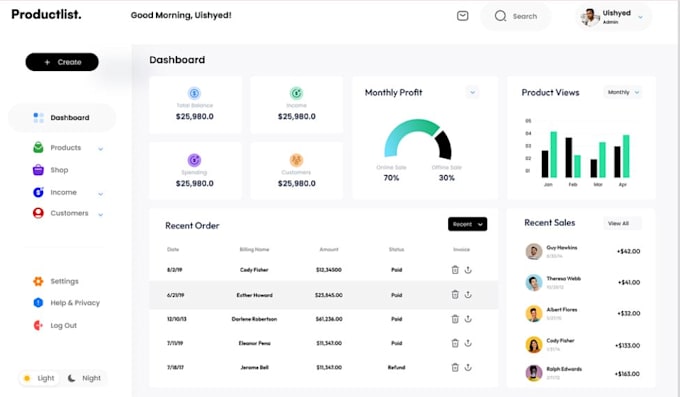Open the Product Views Monthly dropdown
Viewport: 680px width, 397px height.
point(623,92)
